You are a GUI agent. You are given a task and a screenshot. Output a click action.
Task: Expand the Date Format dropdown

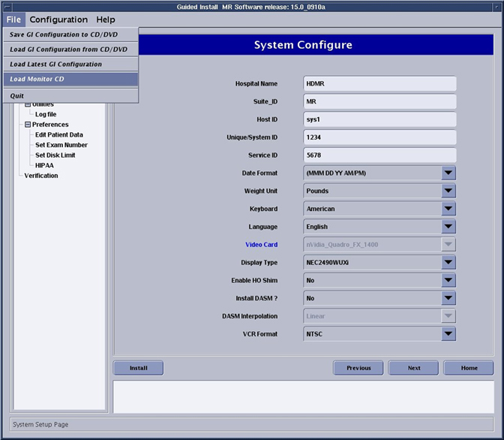tap(448, 173)
